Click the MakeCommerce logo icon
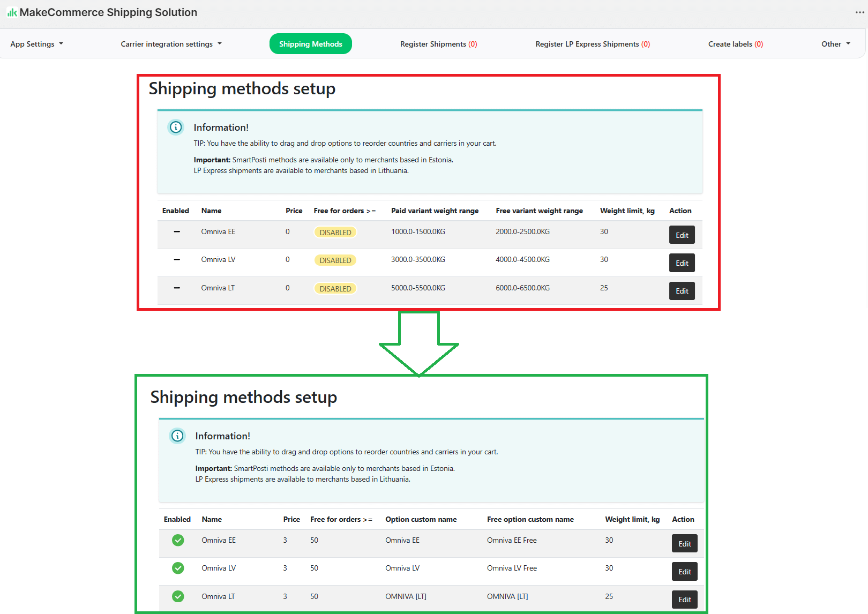The width and height of the screenshot is (868, 614). 12,12
